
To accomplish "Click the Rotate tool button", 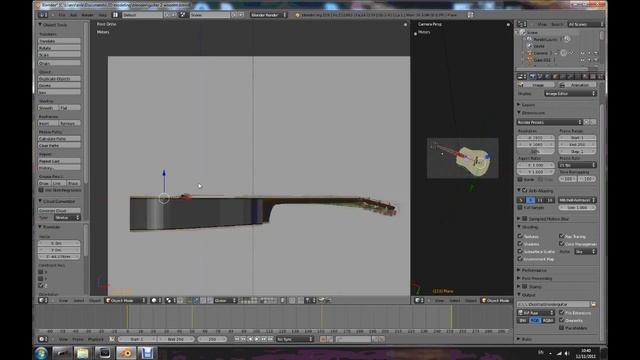I will coord(59,48).
